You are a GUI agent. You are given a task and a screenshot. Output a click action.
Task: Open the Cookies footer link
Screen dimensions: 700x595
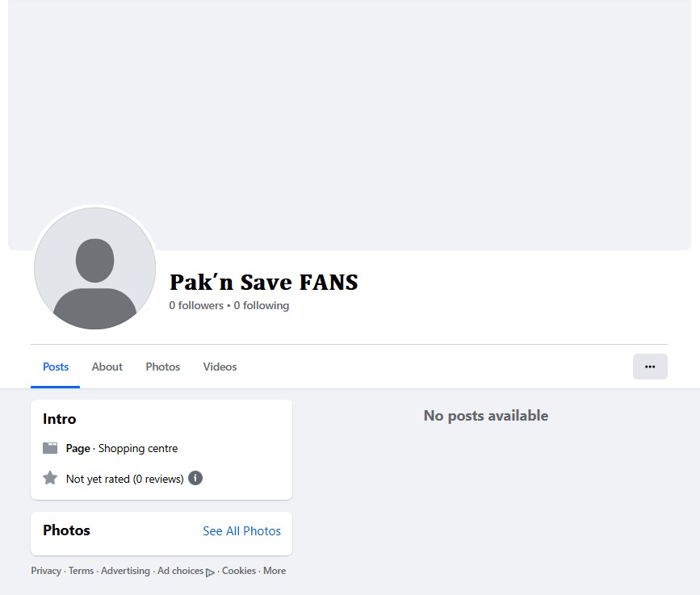tap(239, 571)
